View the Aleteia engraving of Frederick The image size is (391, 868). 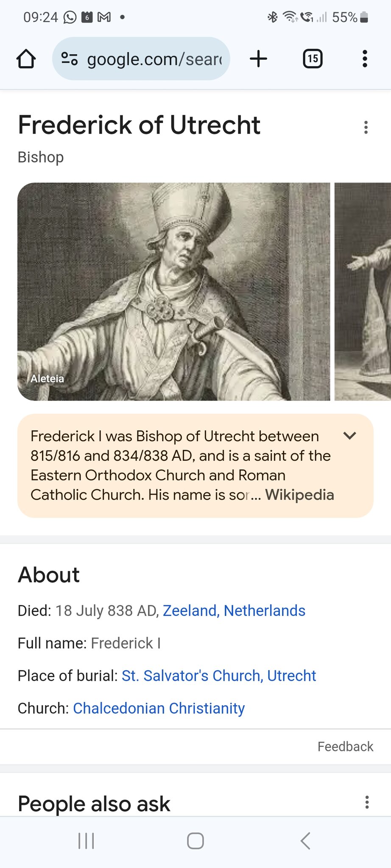(x=173, y=292)
